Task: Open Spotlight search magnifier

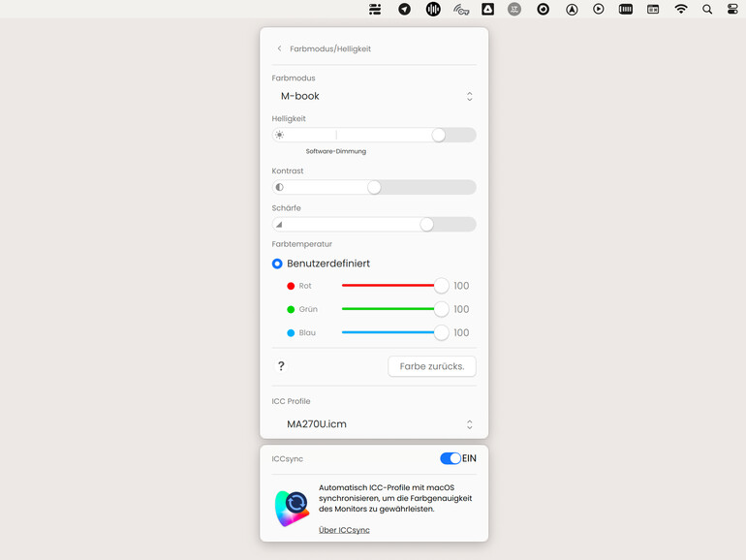Action: [x=707, y=9]
